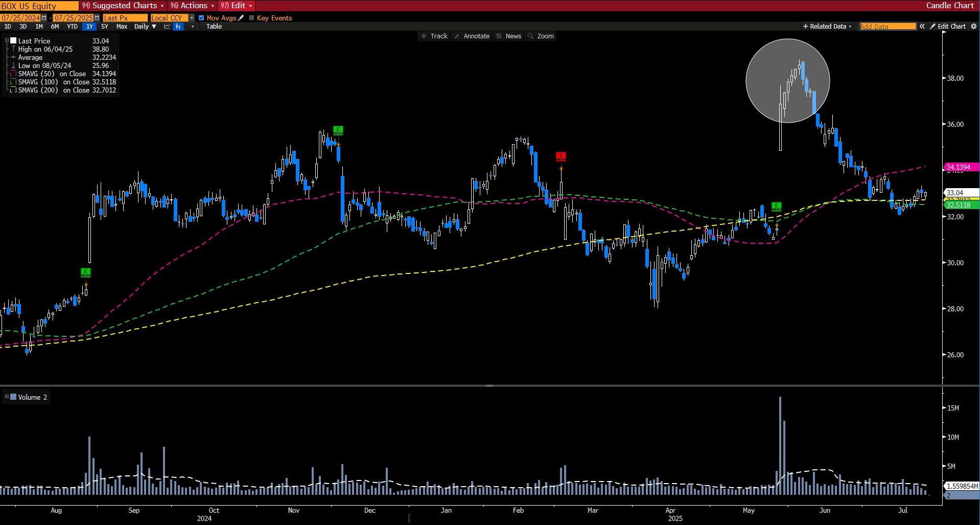Click SMAVG (200) yellow legend swatch
Viewport: 980px width, 525px height.
pyautogui.click(x=13, y=90)
